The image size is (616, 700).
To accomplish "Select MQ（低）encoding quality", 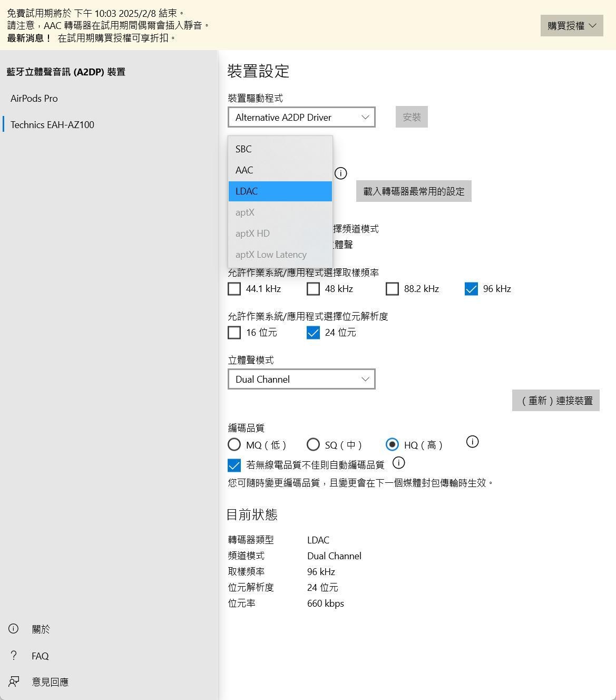I will (x=234, y=444).
